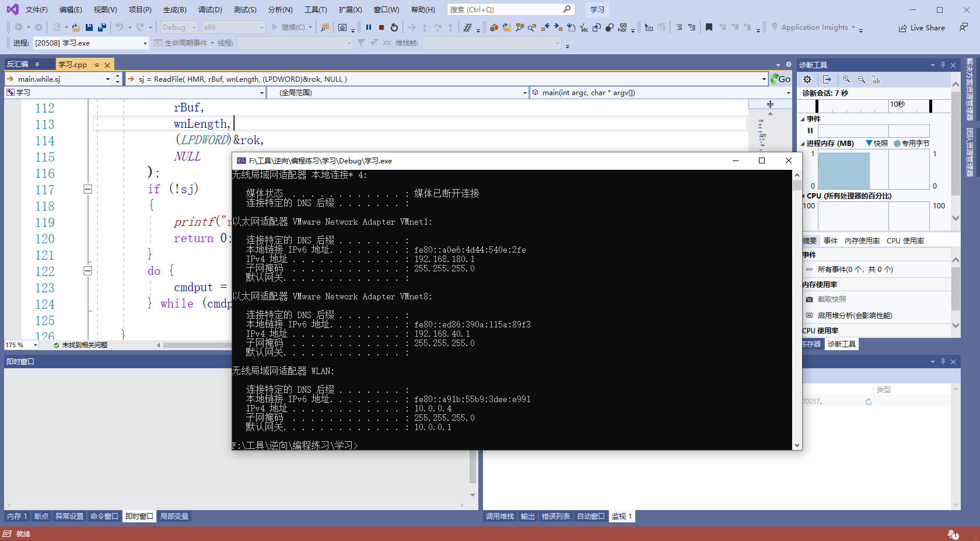980x541 pixels.
Task: Click the take snapshot camera icon
Action: [809, 299]
